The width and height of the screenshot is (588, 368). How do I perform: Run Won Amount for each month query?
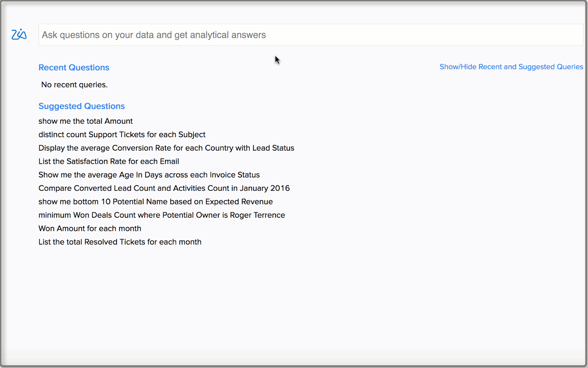tap(89, 228)
